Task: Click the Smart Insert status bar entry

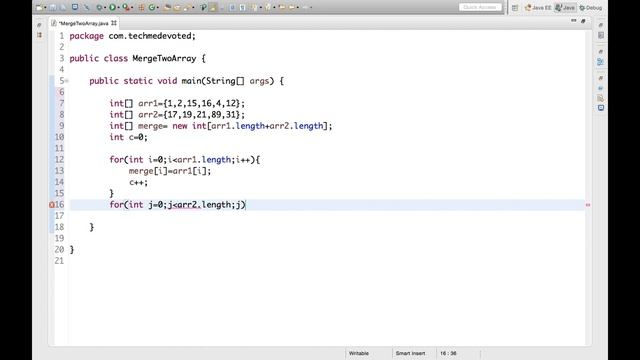Action: click(x=410, y=353)
